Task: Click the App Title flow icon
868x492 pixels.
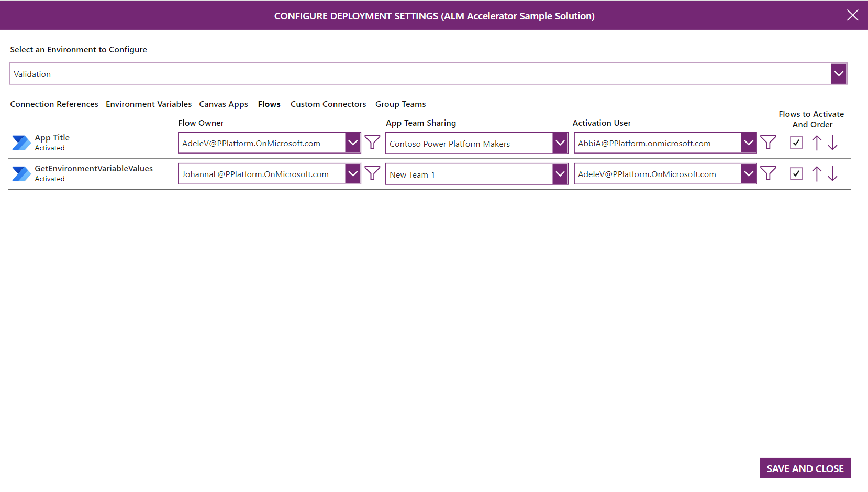Action: 21,142
